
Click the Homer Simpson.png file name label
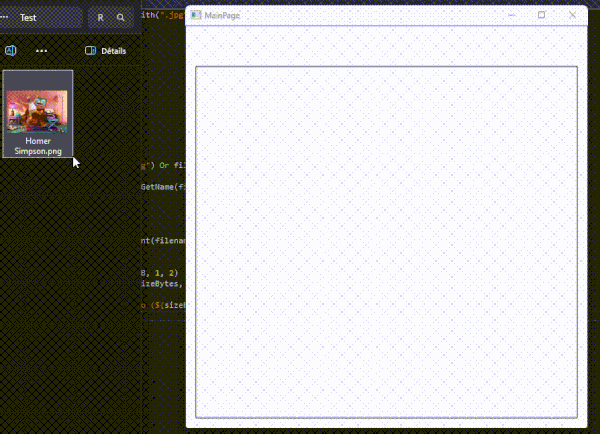[x=38, y=146]
